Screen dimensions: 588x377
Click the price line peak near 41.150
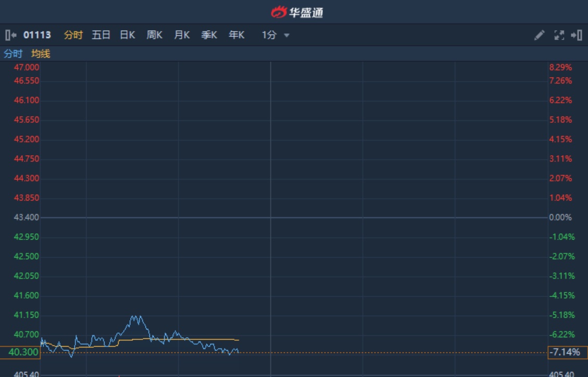(135, 317)
